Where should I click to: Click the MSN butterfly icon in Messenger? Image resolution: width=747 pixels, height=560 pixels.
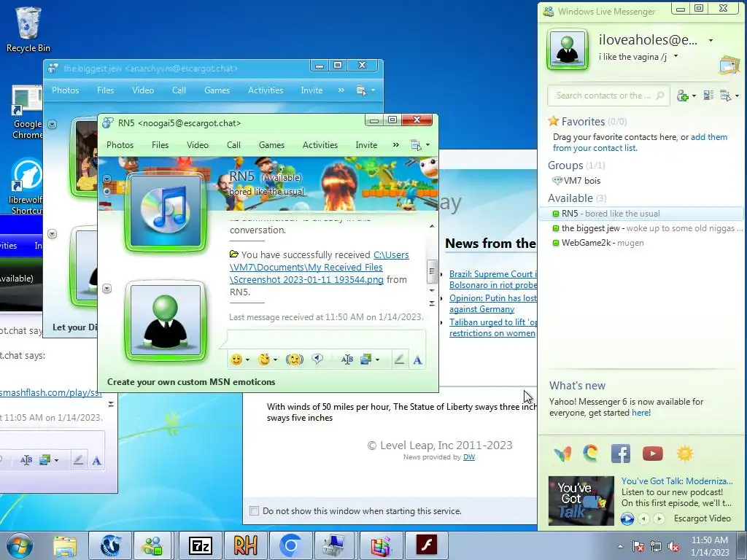point(562,454)
